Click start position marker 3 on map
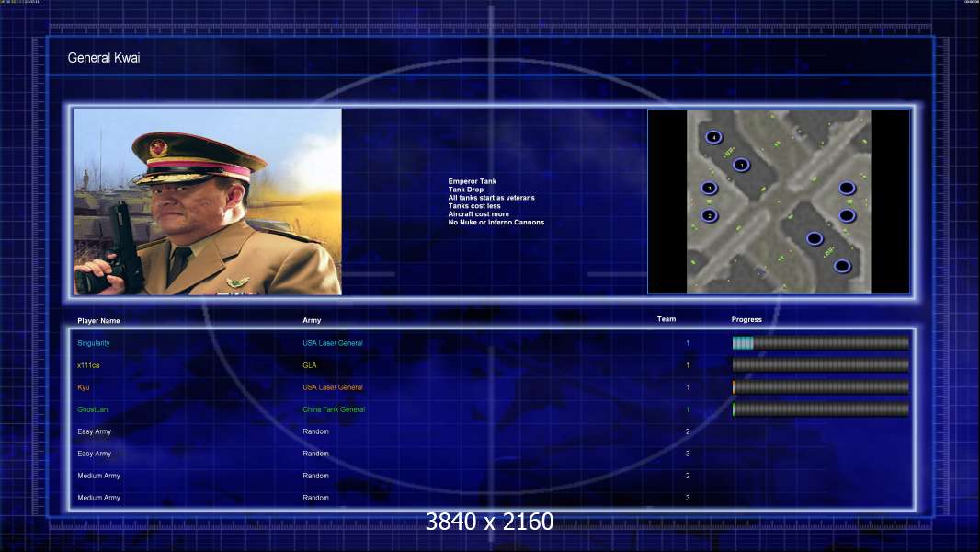Viewport: 980px width, 552px height. pos(710,188)
